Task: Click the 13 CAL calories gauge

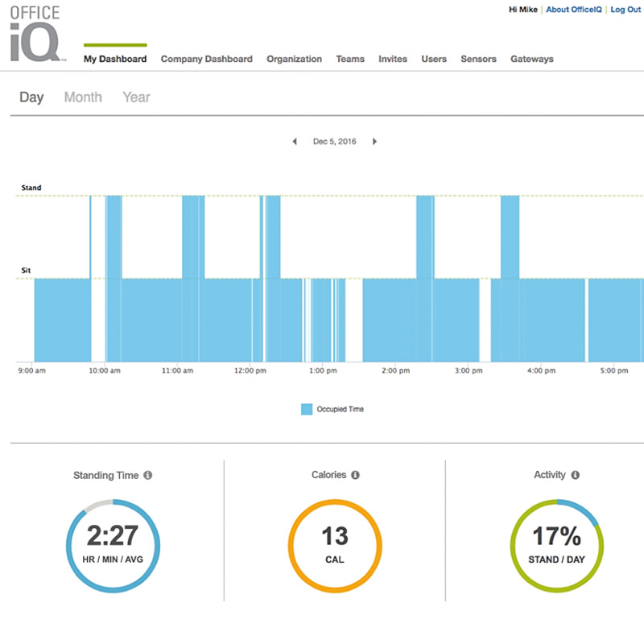Action: (x=335, y=546)
